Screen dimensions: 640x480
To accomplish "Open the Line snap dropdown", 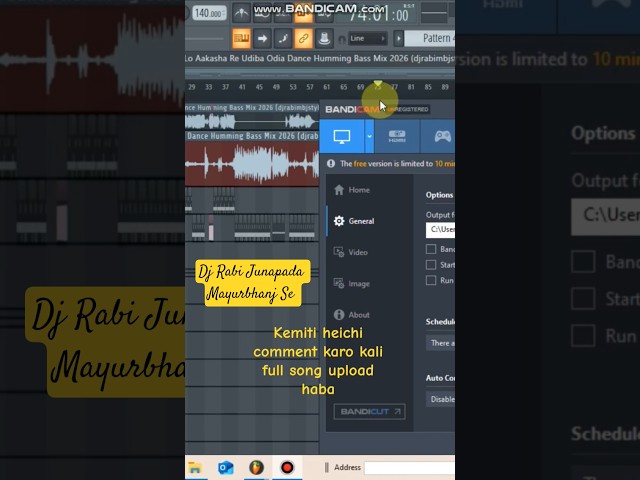I will tap(367, 38).
